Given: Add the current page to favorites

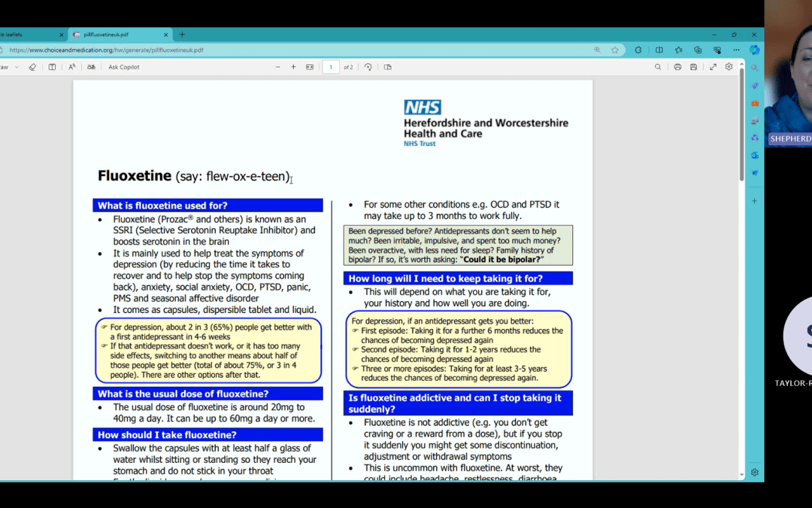Looking at the screenshot, I should [x=617, y=49].
